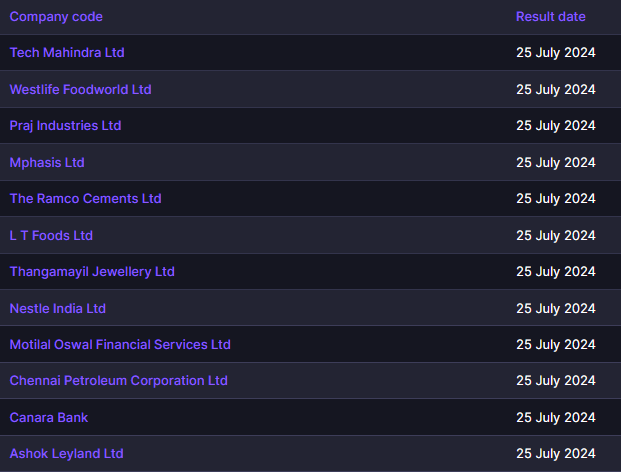Viewport: 621px width, 472px height.
Task: Open the Mphasis Ltd link
Action: pyautogui.click(x=47, y=162)
